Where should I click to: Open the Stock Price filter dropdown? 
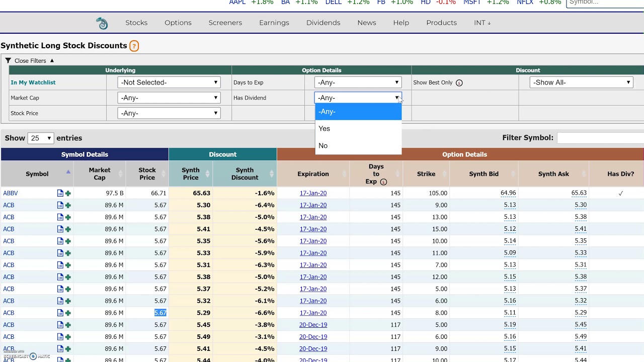(x=169, y=113)
